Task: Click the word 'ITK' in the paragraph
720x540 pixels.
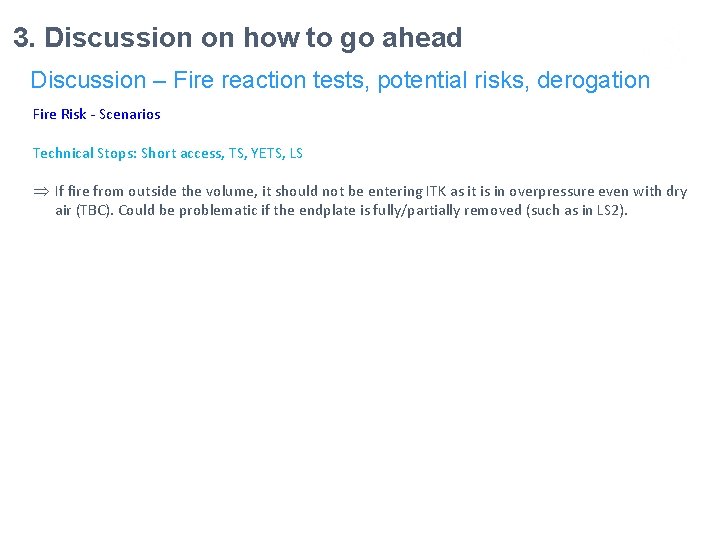Action: 436,191
